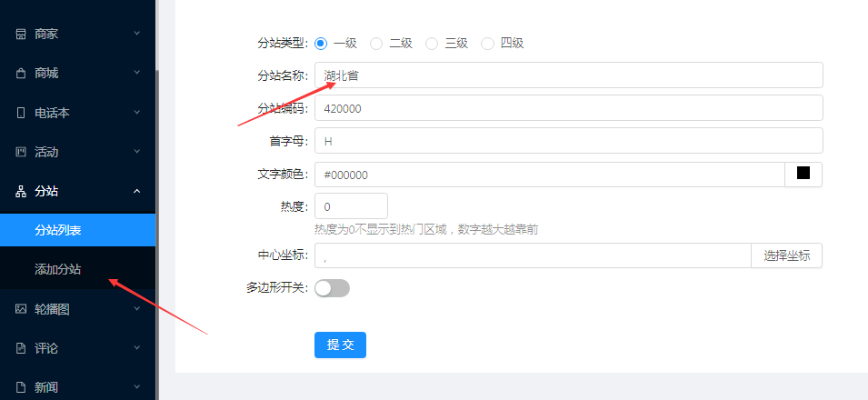868x400 pixels.
Task: Click the 文字颜色 hex value field
Action: pos(550,175)
